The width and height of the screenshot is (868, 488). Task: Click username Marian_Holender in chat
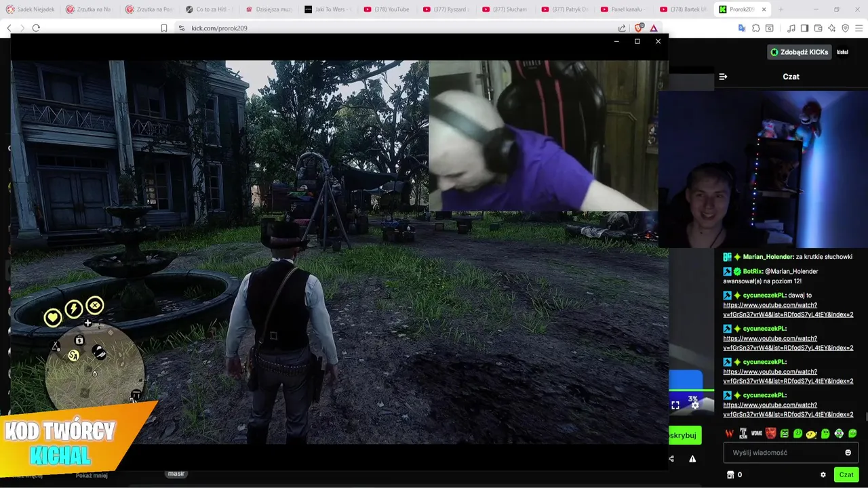(768, 257)
